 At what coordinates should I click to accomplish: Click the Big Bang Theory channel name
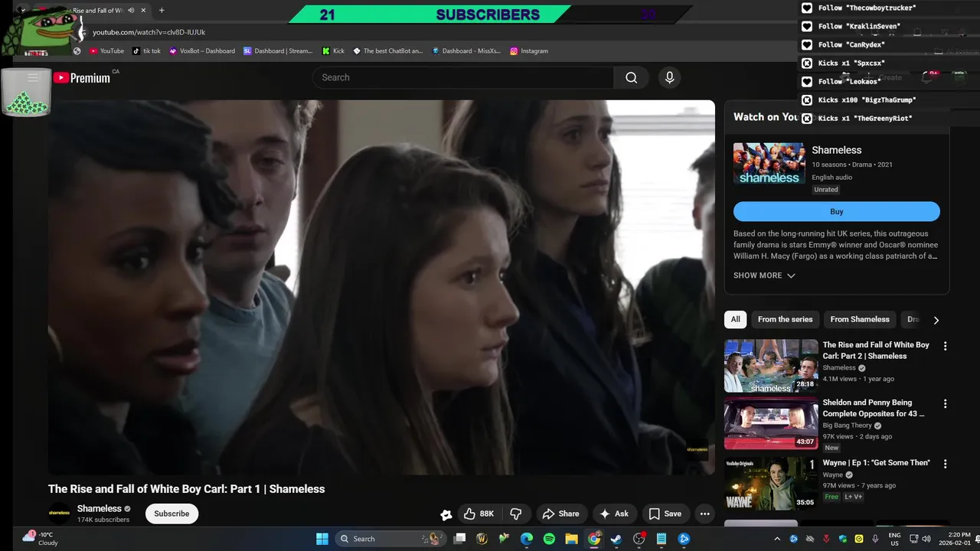point(847,425)
